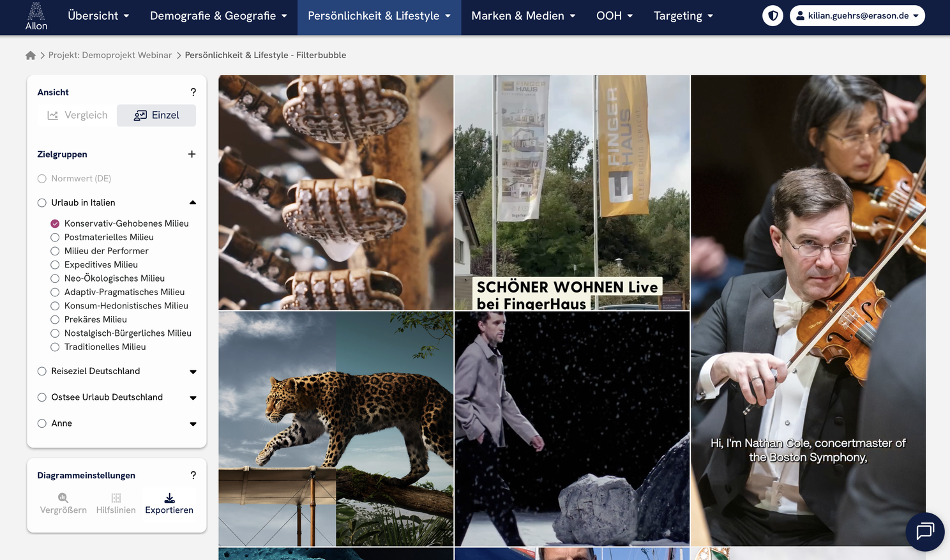Add a Zielgruppe with plus icon

pos(192,155)
